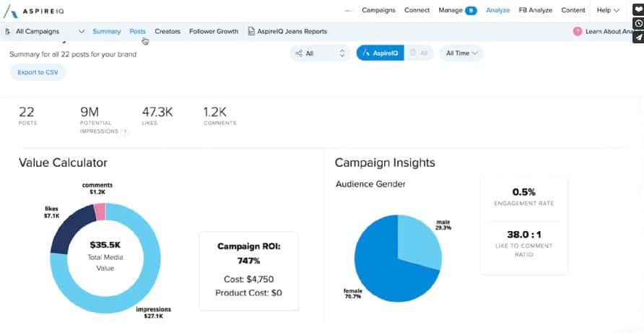
Task: Click the $35.5K Total Media Value
Action: [x=105, y=256]
